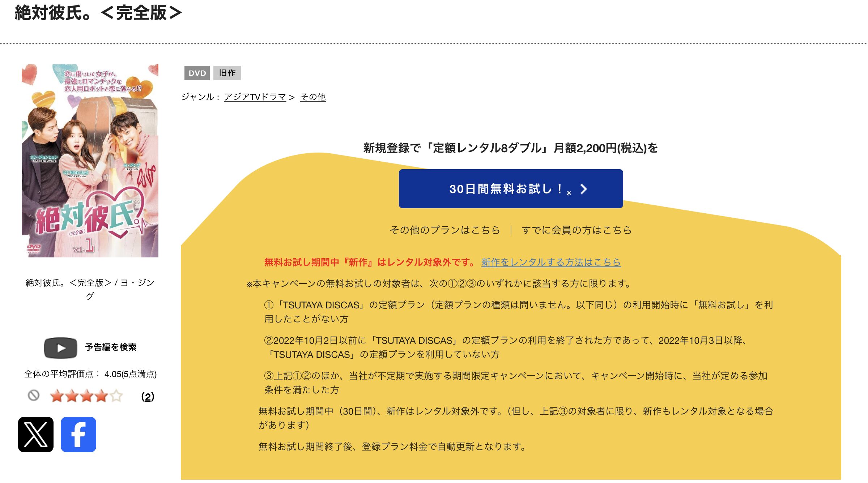Click the 30日間無料お試し button
This screenshot has width=868, height=483.
coord(511,189)
